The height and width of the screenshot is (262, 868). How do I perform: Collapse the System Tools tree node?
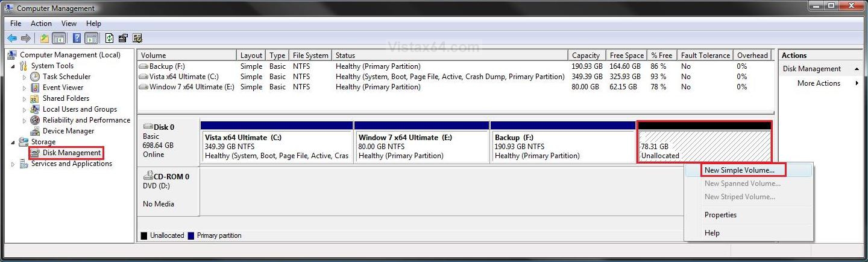[13, 66]
